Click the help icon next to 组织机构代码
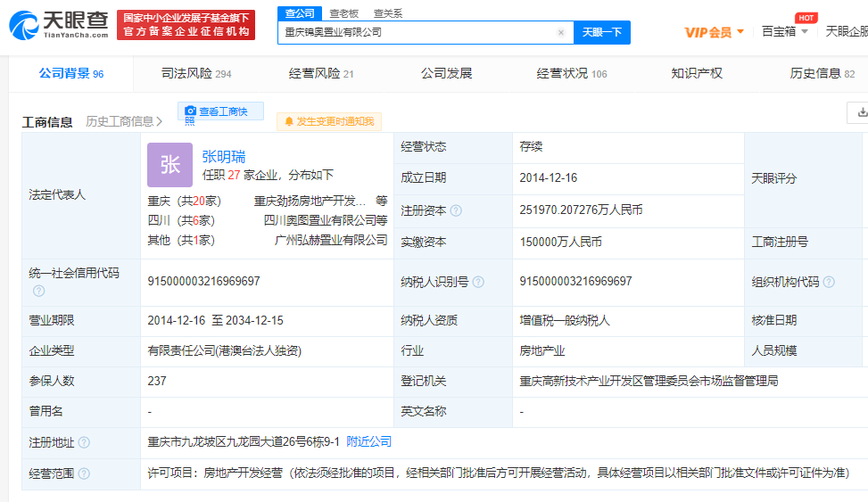868x502 pixels. [829, 283]
